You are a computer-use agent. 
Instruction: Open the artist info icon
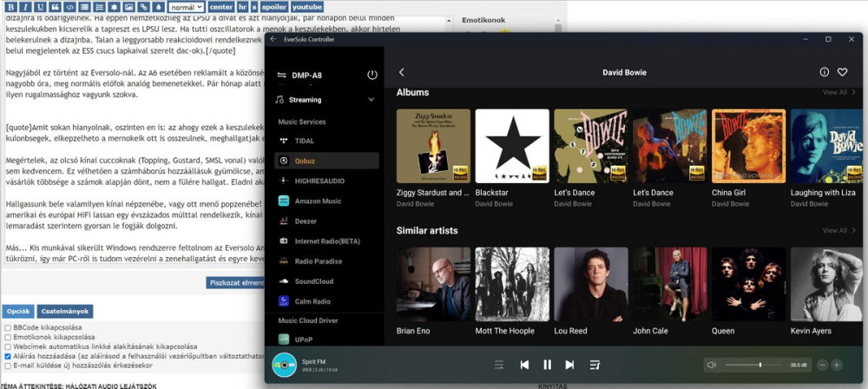(x=825, y=72)
